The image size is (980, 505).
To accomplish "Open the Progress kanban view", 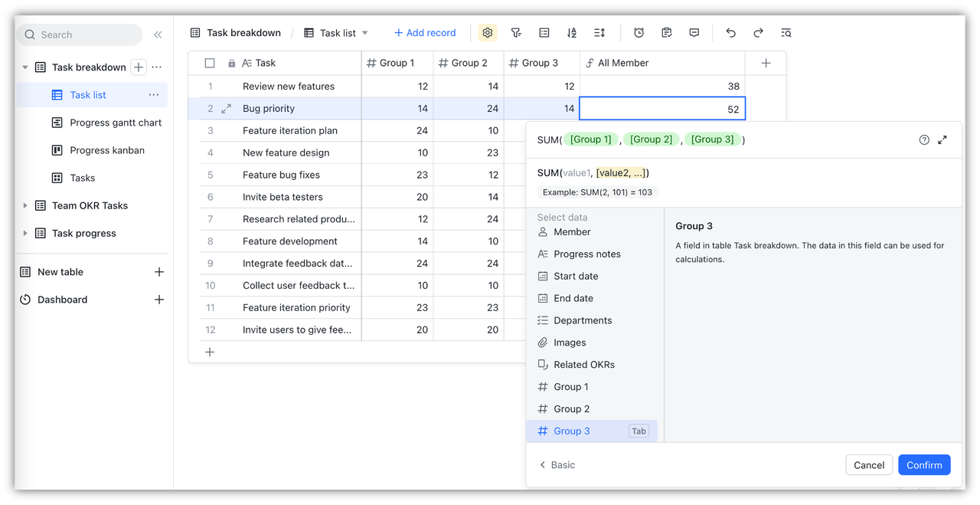I will click(106, 150).
